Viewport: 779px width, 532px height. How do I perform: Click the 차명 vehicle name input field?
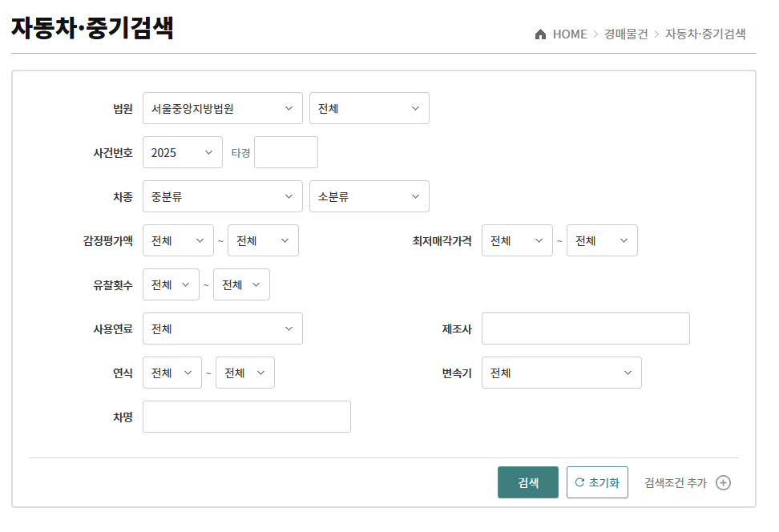tap(247, 417)
